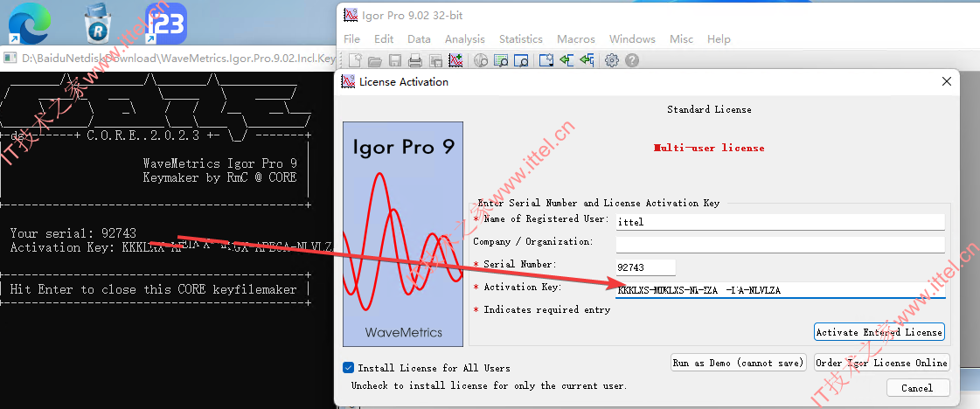
Task: Click the question mark help toolbar icon
Action: pos(632,60)
